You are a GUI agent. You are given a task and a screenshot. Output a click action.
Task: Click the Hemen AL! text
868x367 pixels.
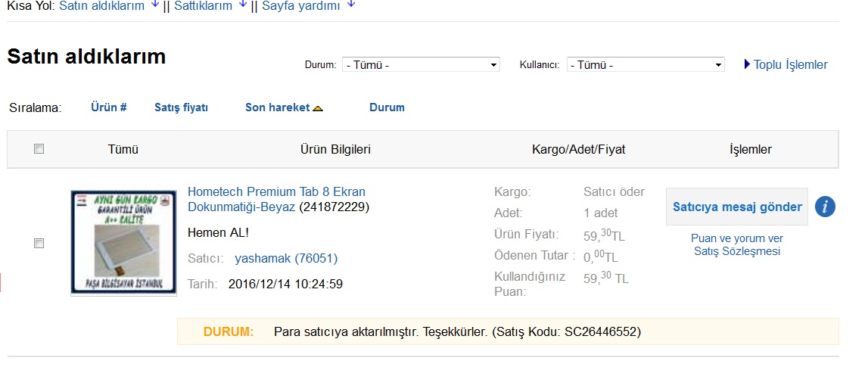coord(218,232)
